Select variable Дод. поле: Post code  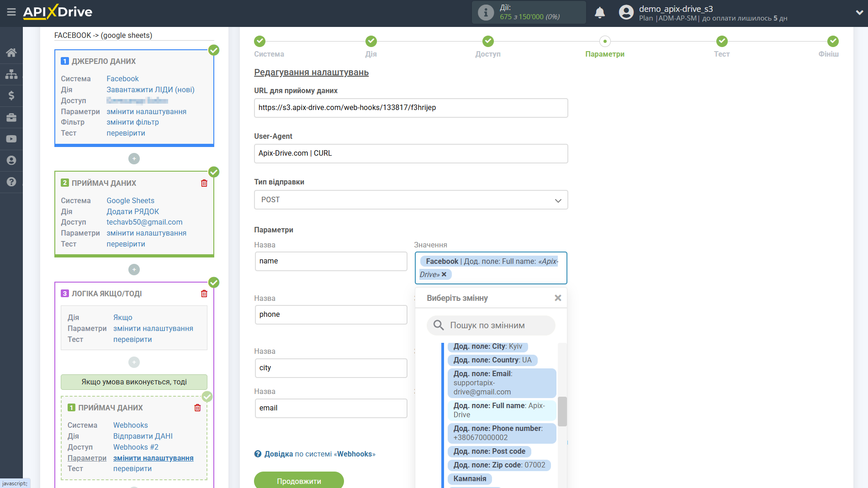(x=489, y=451)
